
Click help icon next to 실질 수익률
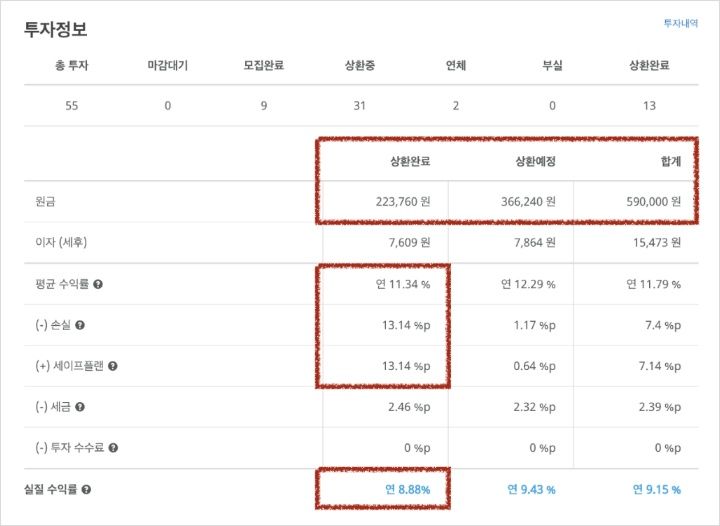(86, 490)
